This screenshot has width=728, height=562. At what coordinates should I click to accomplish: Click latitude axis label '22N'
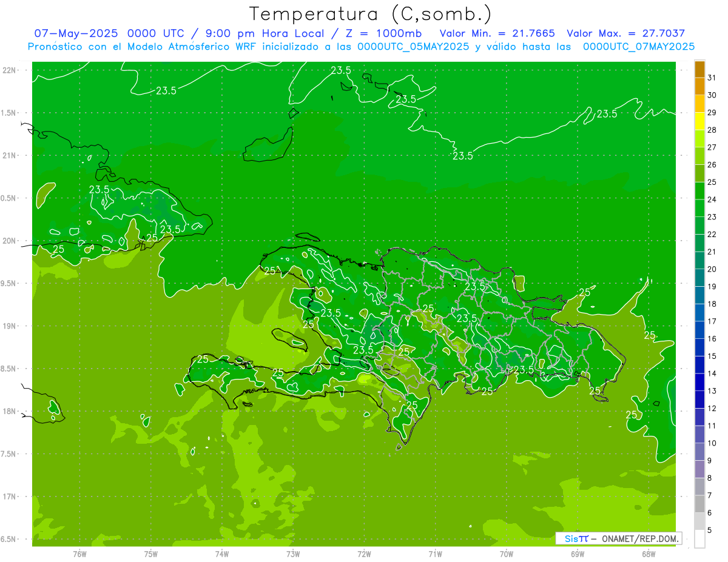pyautogui.click(x=10, y=70)
